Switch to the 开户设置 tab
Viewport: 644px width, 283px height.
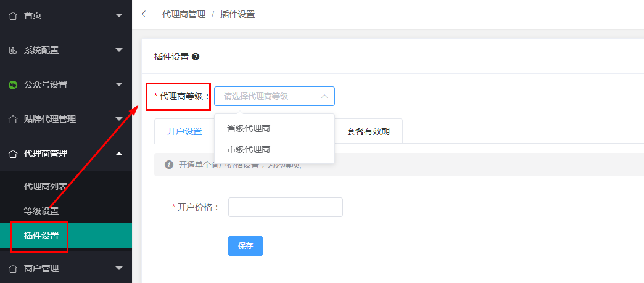pos(184,131)
